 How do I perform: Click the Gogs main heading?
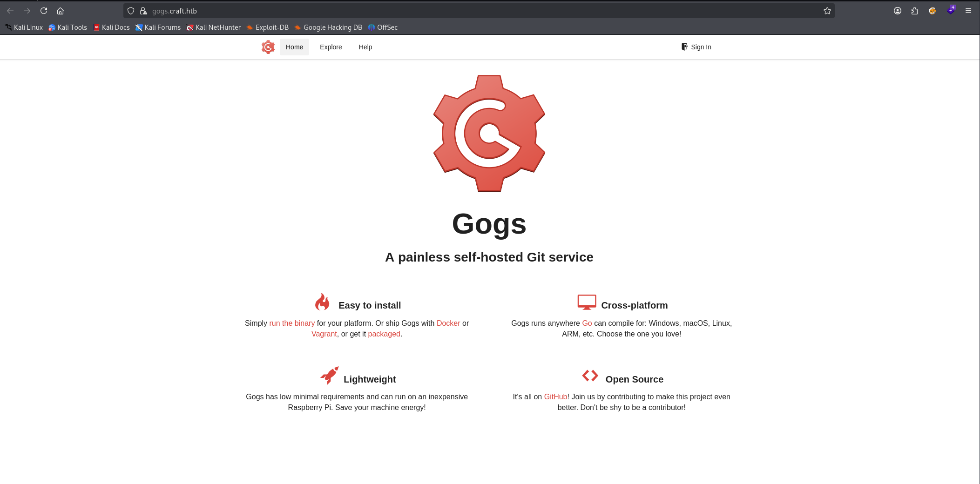point(489,224)
